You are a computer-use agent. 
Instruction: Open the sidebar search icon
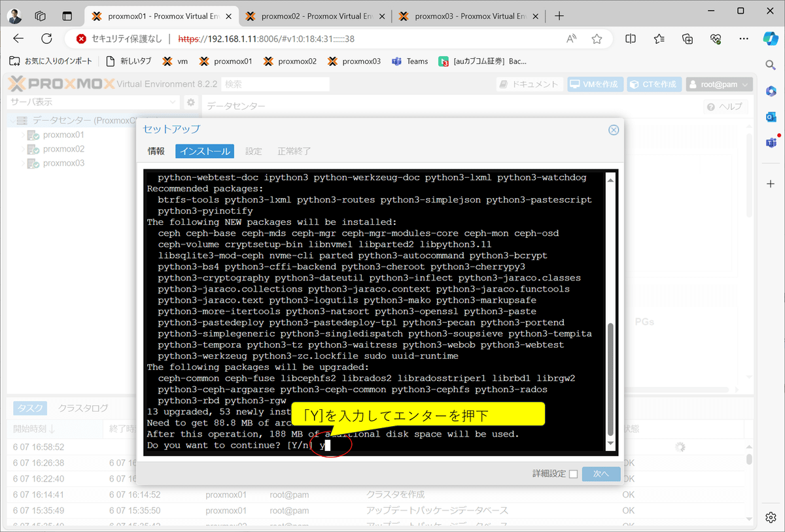(771, 64)
